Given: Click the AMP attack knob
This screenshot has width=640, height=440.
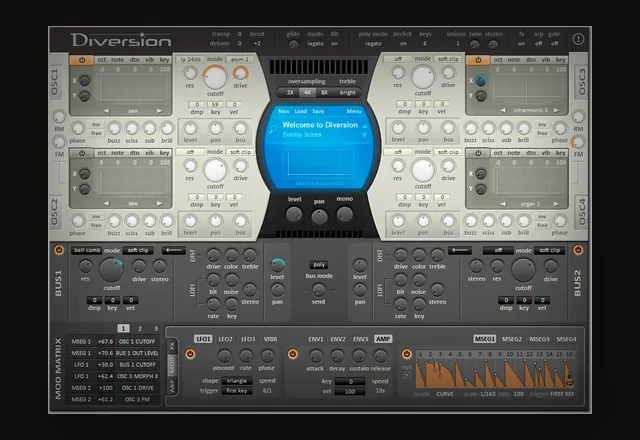Looking at the screenshot, I should point(316,356).
